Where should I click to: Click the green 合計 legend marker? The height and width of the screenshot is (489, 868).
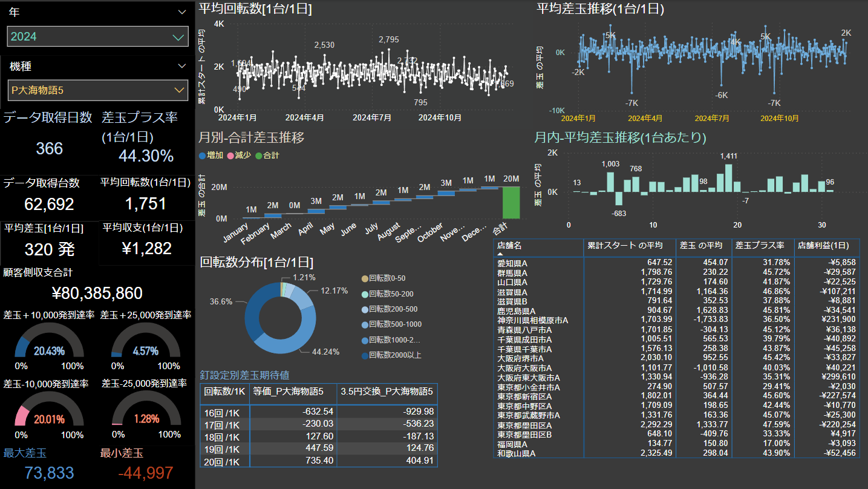tap(259, 156)
